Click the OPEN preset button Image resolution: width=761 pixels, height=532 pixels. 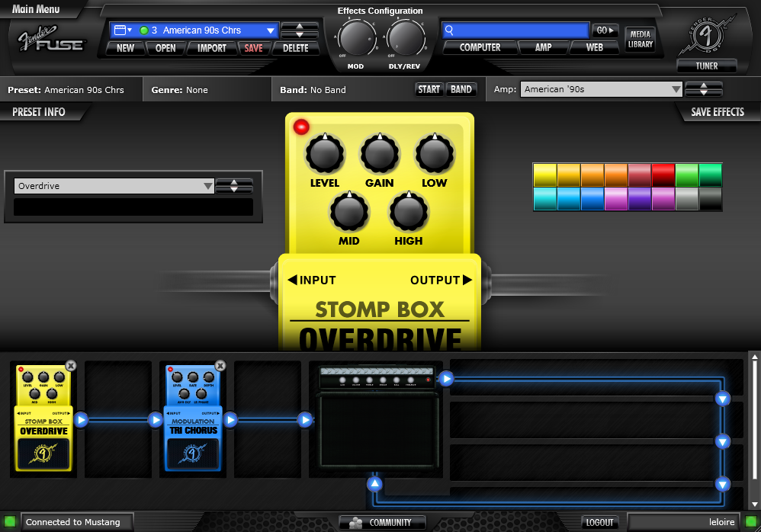coord(165,48)
